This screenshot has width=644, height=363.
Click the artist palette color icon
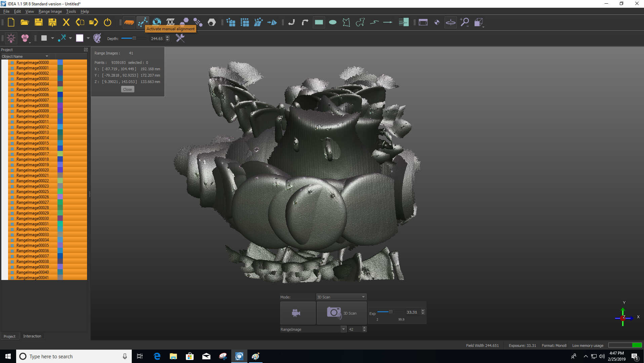pyautogui.click(x=97, y=38)
